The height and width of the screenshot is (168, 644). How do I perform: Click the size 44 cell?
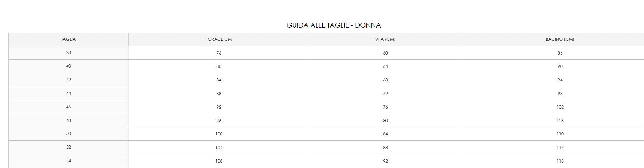[x=68, y=93]
